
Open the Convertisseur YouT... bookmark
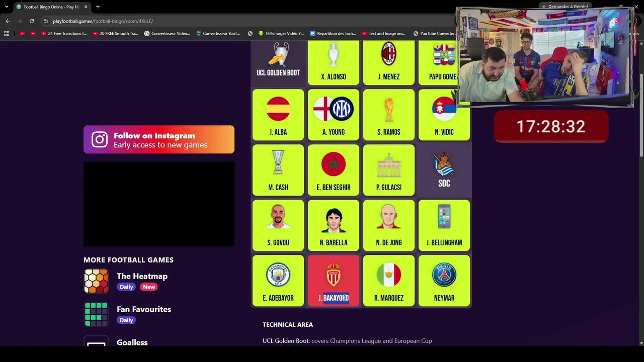(x=218, y=34)
